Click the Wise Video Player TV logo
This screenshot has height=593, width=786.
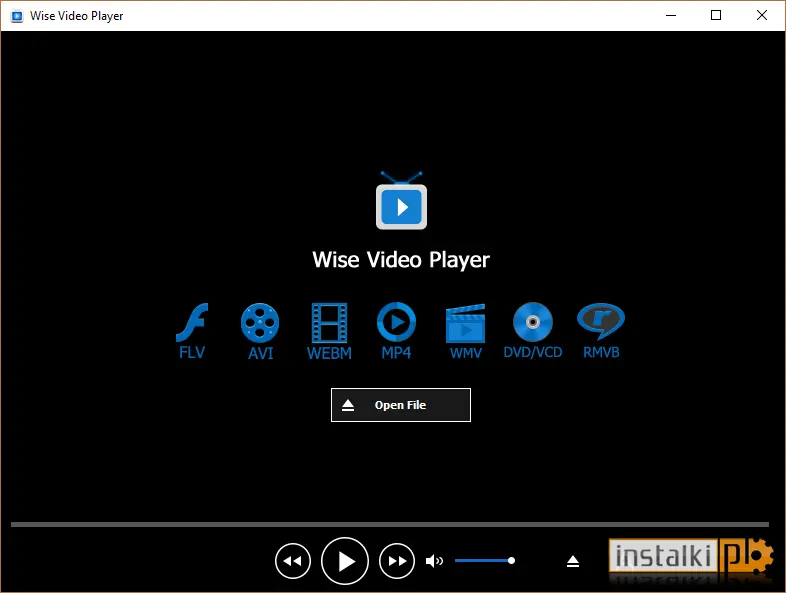click(401, 201)
